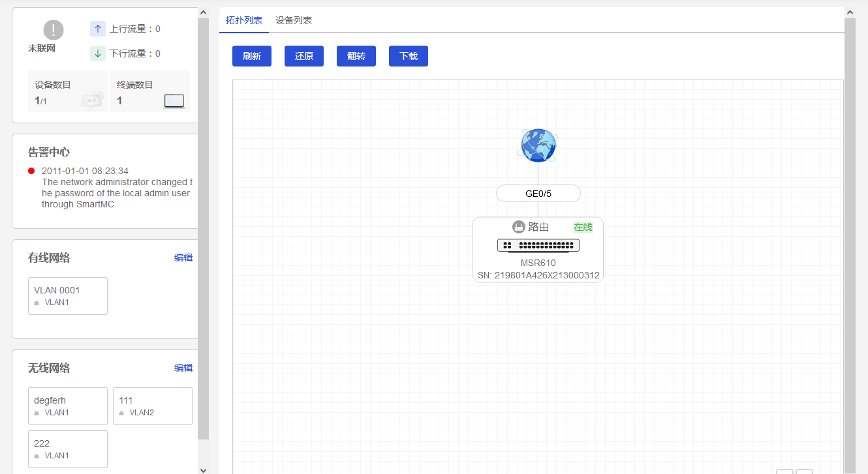Click the 翻转 flip button
868x474 pixels.
coord(356,56)
